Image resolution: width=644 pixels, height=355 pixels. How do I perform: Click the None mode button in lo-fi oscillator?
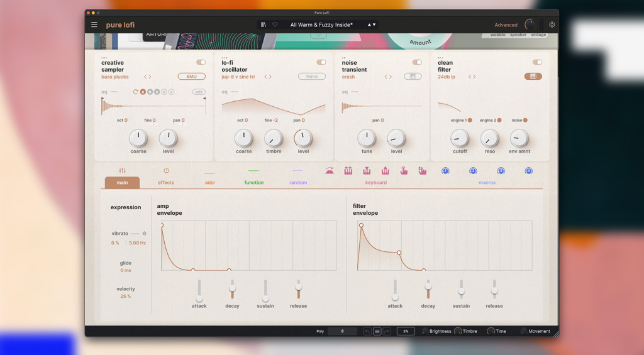tap(312, 76)
